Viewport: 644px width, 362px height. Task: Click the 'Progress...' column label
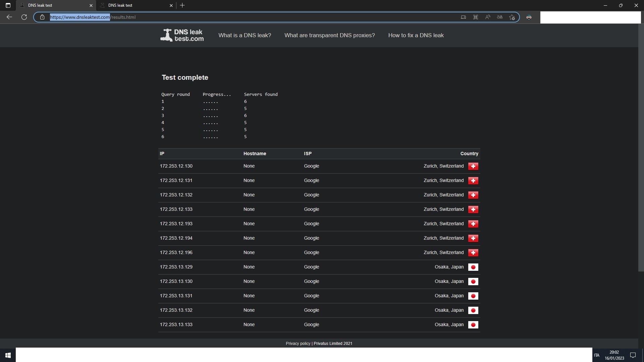[217, 95]
